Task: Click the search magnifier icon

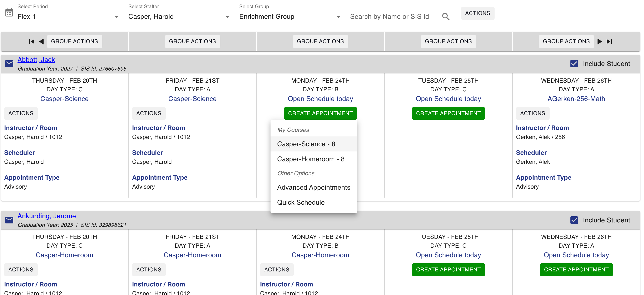Action: 446,16
